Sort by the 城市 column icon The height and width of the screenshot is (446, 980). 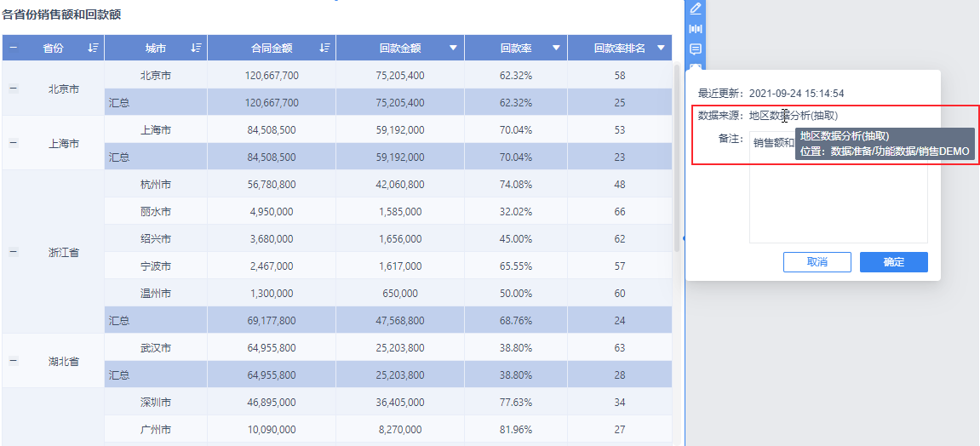(196, 49)
